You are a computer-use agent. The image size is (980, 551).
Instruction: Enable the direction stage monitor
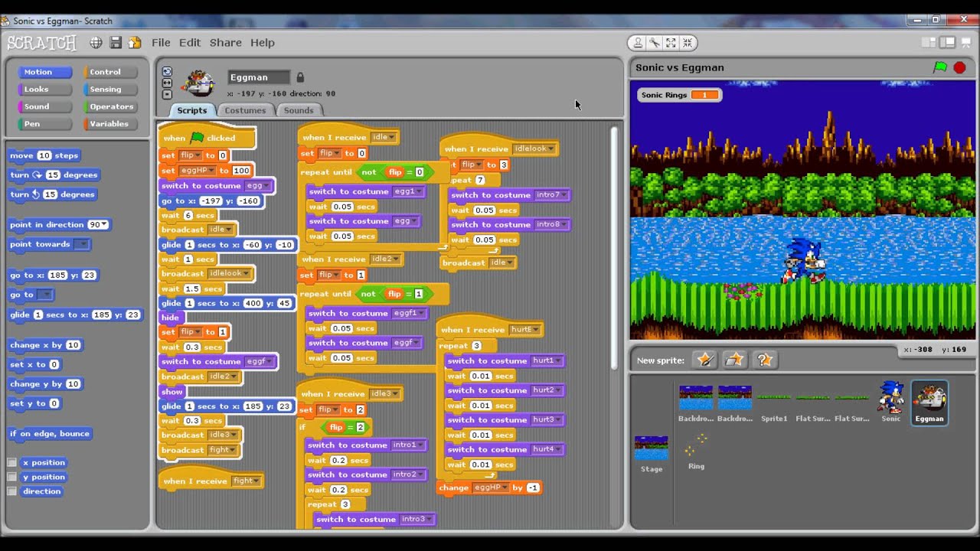coord(11,491)
